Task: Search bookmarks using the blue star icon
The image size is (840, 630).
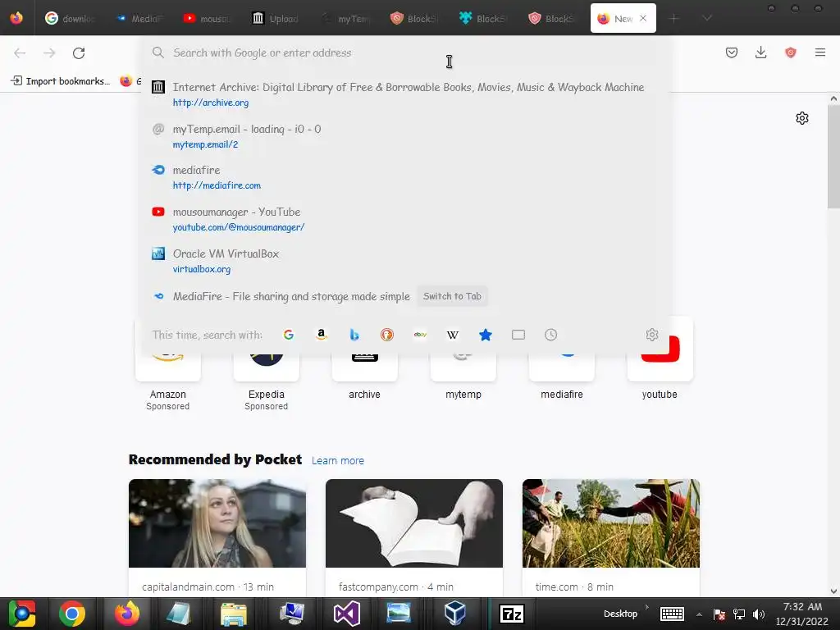Action: click(486, 335)
